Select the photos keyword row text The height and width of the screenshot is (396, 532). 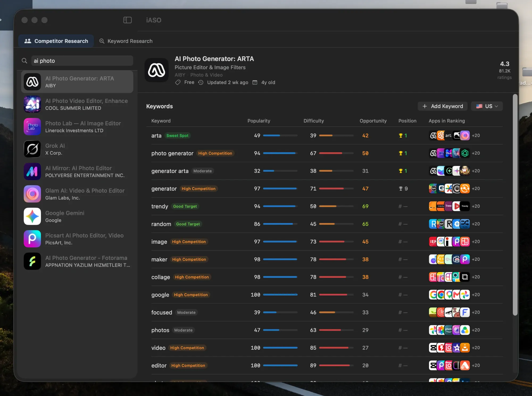tap(160, 330)
